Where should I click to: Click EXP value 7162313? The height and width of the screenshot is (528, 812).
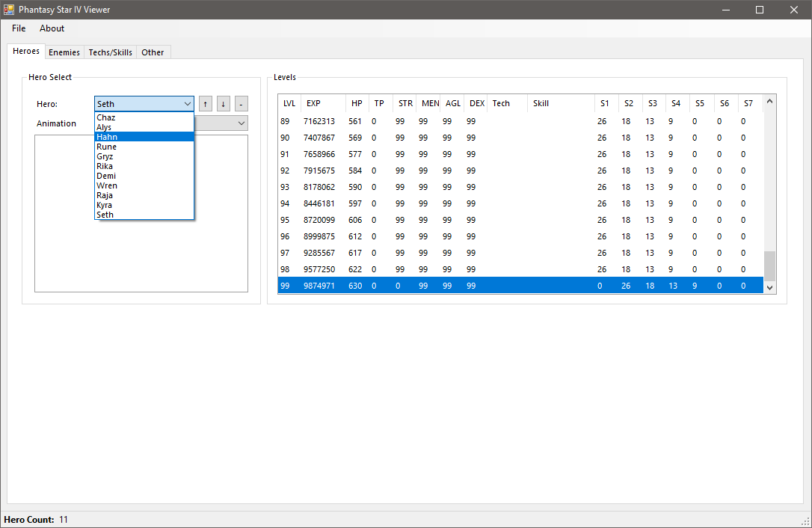pyautogui.click(x=319, y=121)
